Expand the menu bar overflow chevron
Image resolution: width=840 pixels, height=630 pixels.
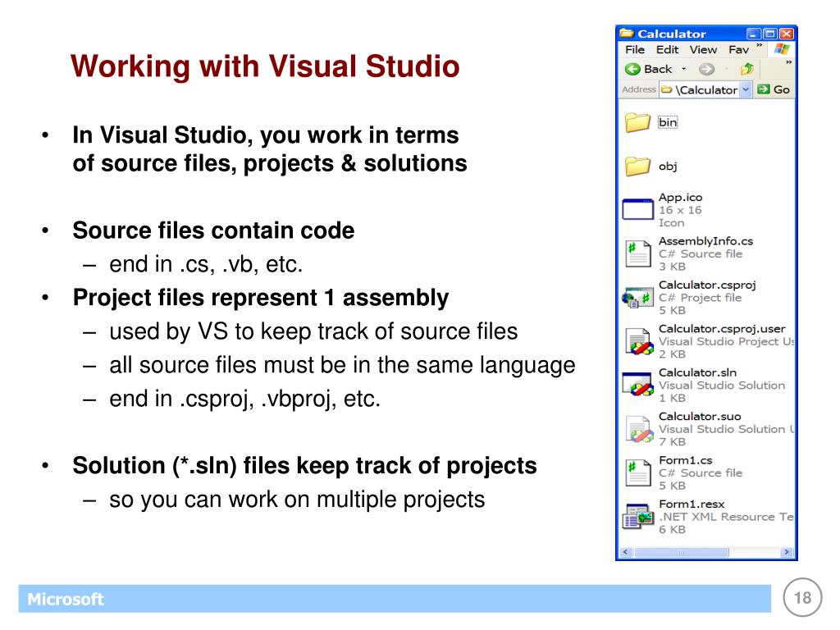[x=759, y=46]
